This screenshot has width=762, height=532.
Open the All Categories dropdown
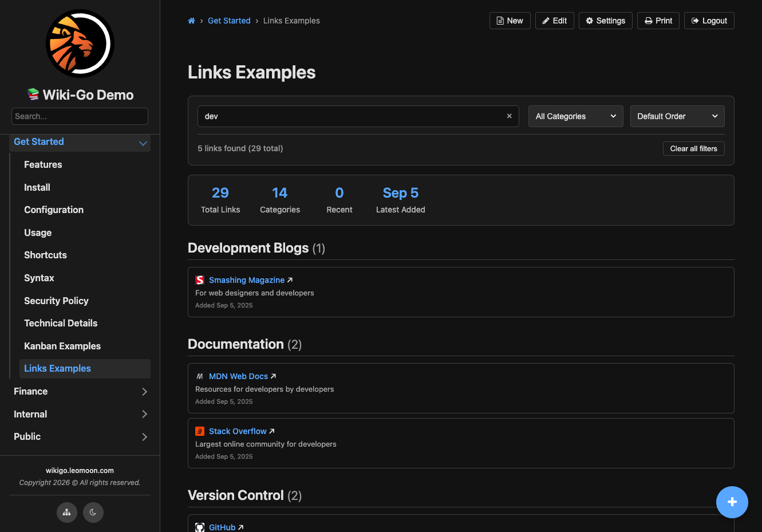pos(575,116)
